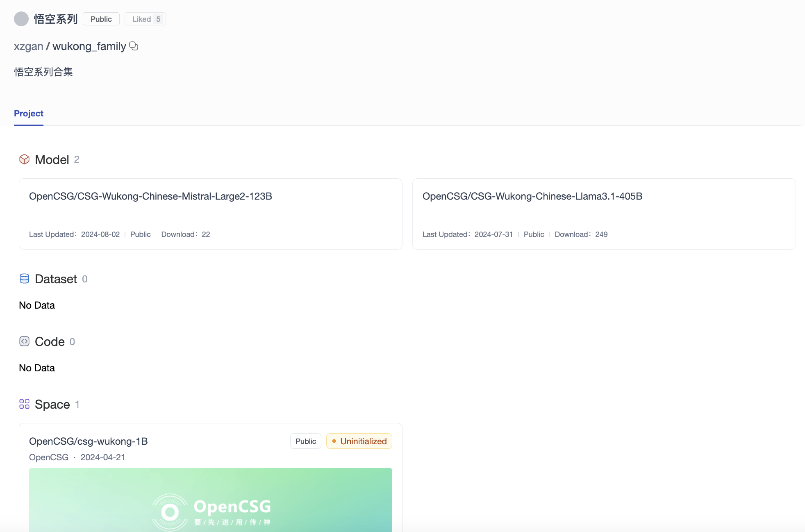The height and width of the screenshot is (532, 805).
Task: Switch to the Project tab
Action: click(x=28, y=114)
